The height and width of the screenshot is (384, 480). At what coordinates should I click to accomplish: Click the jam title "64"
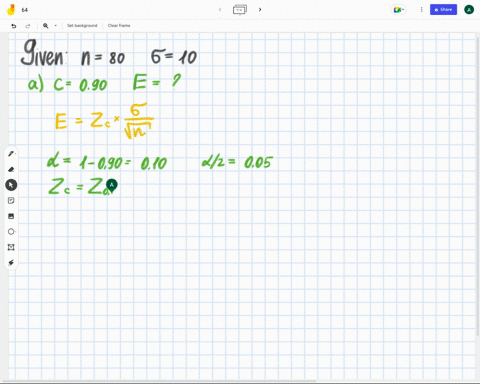click(x=25, y=10)
